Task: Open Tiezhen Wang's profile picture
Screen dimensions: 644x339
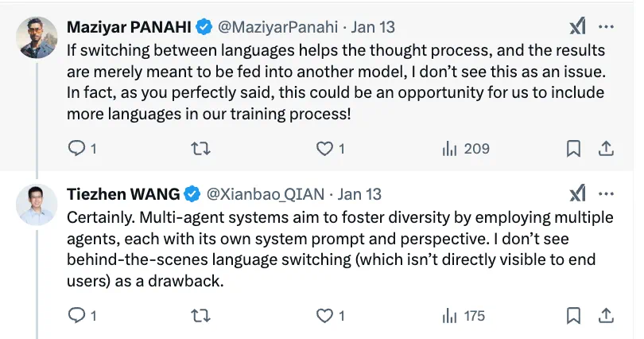Action: pyautogui.click(x=37, y=204)
